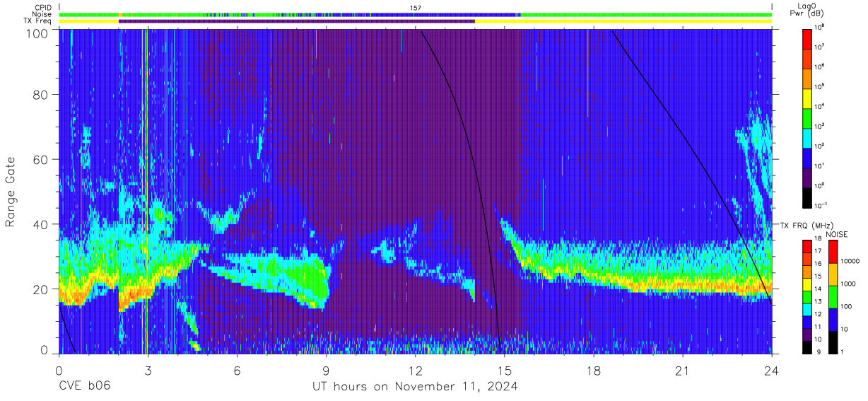Click the '21' UT hour tick label
The height and width of the screenshot is (401, 868).
coord(682,371)
